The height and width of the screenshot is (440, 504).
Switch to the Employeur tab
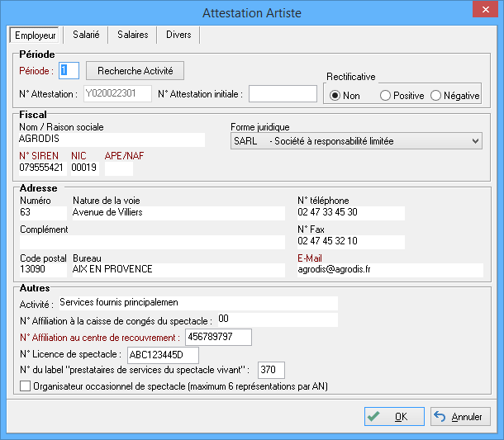(35, 35)
